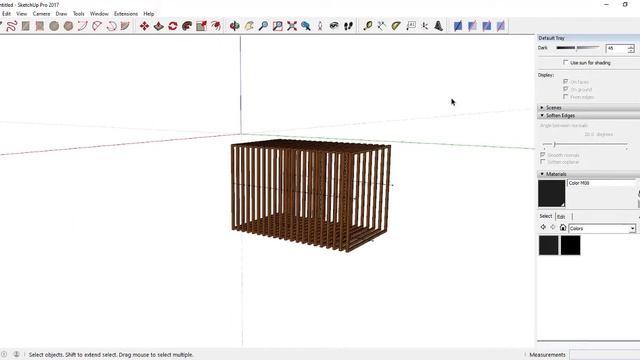Select the Polygon tool
The width and height of the screenshot is (640, 360).
[x=68, y=26]
